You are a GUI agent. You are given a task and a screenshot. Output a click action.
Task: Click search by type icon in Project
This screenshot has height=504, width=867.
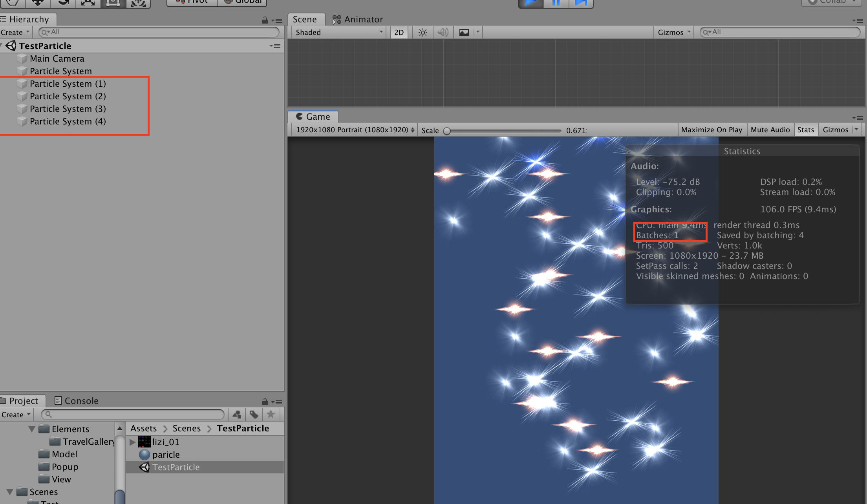pyautogui.click(x=237, y=414)
